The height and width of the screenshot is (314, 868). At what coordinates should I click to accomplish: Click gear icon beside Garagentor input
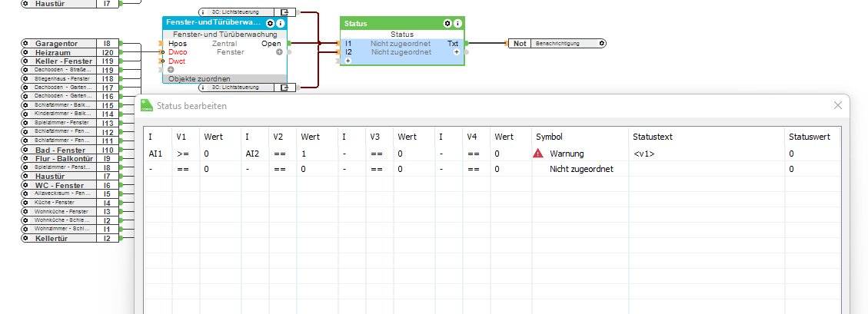coord(25,43)
